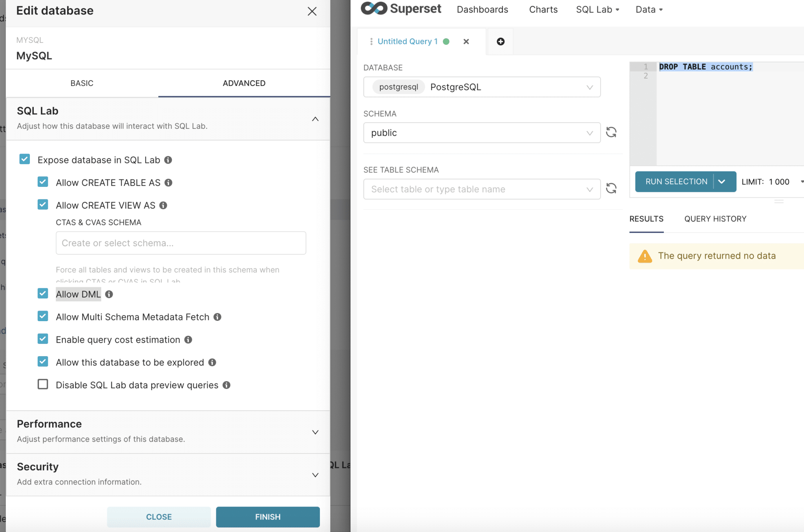The image size is (804, 532).
Task: Click the RUN SELECTION button
Action: [675, 181]
